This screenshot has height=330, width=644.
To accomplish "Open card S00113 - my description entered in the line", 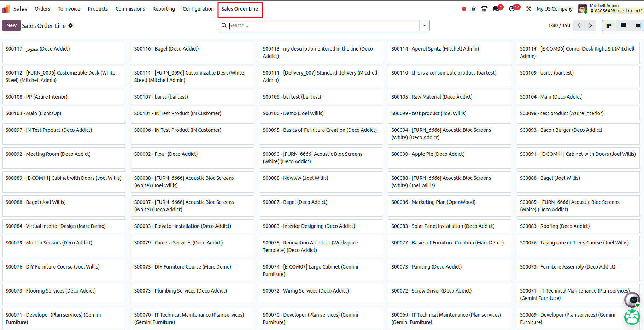I will pyautogui.click(x=321, y=53).
